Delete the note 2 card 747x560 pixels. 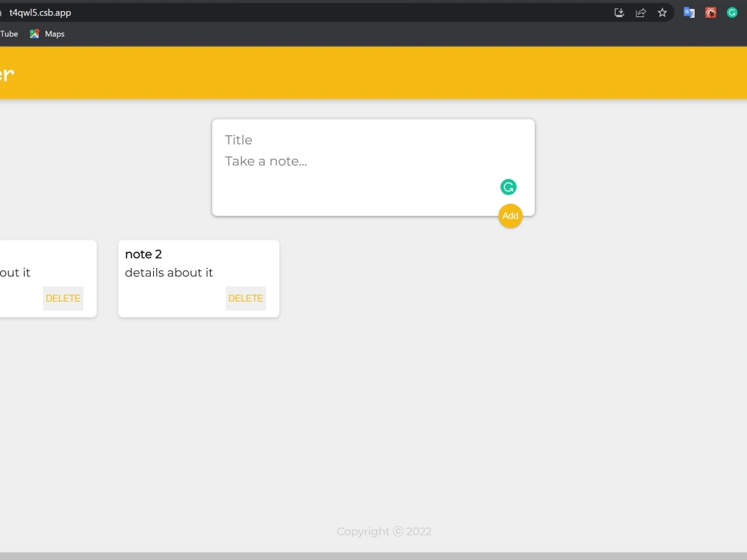tap(245, 299)
